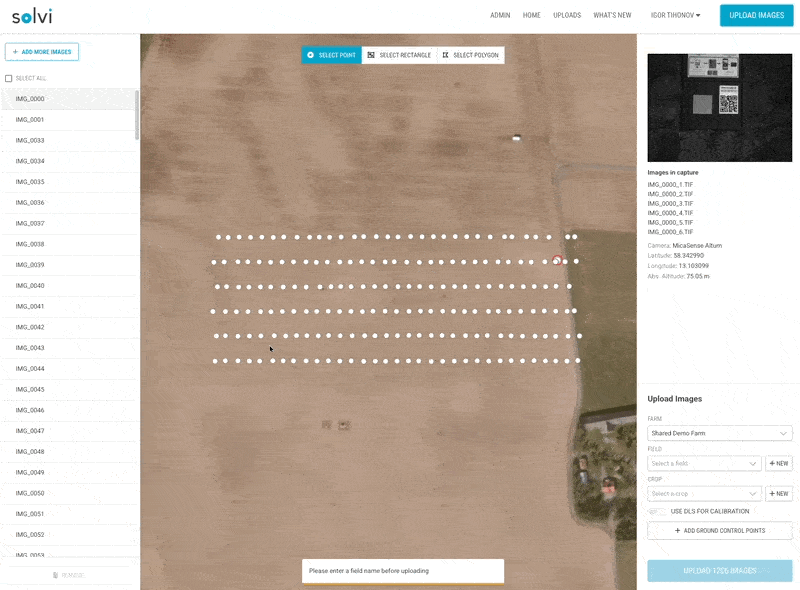The image size is (800, 590).
Task: Expand the Igor Tihonov user menu
Action: click(x=675, y=15)
